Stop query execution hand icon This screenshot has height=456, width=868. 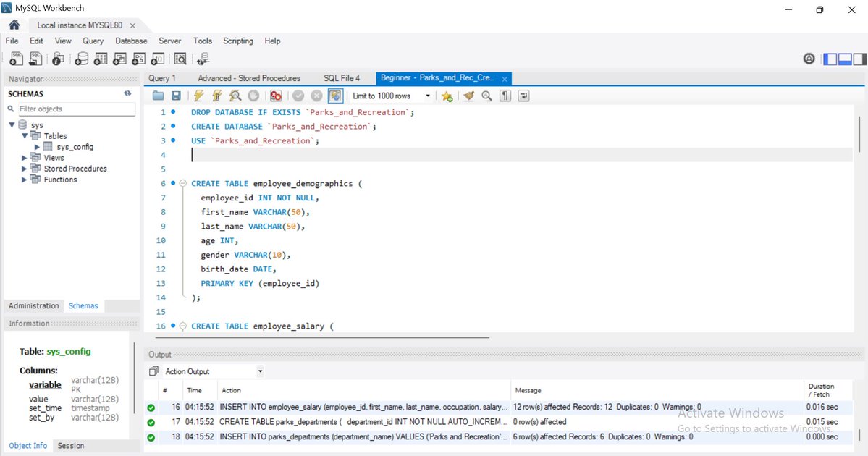coord(253,96)
